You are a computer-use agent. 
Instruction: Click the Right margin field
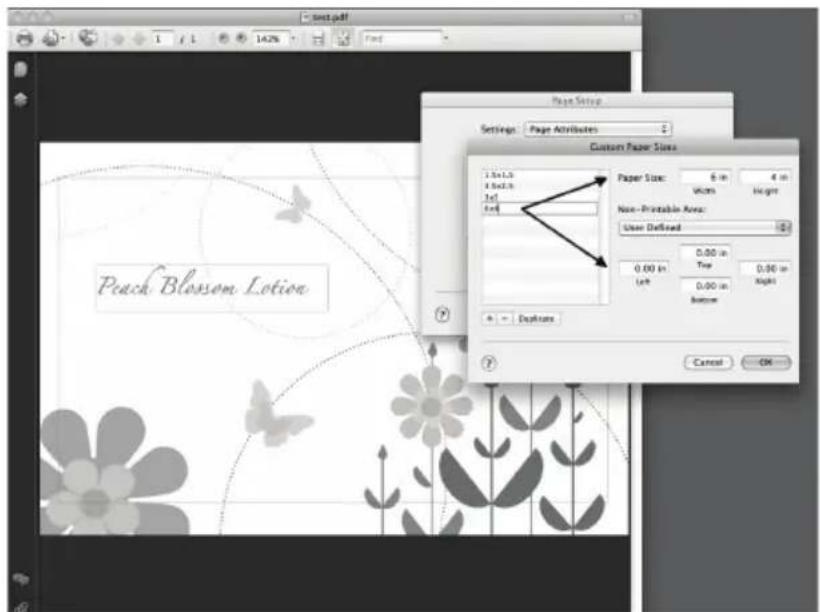[x=765, y=268]
